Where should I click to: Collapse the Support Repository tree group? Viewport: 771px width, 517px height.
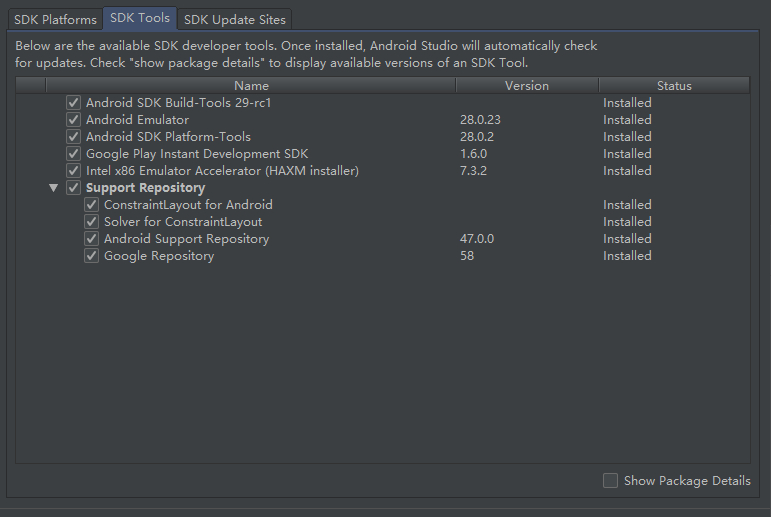(x=53, y=188)
